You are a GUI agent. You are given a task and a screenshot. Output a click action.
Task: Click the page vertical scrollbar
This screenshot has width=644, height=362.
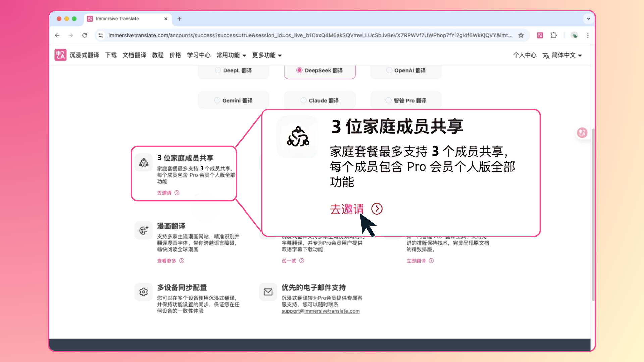click(x=593, y=215)
